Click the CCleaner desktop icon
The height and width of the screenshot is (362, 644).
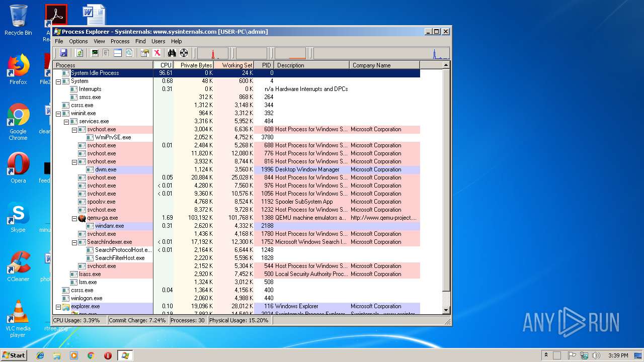pyautogui.click(x=18, y=266)
